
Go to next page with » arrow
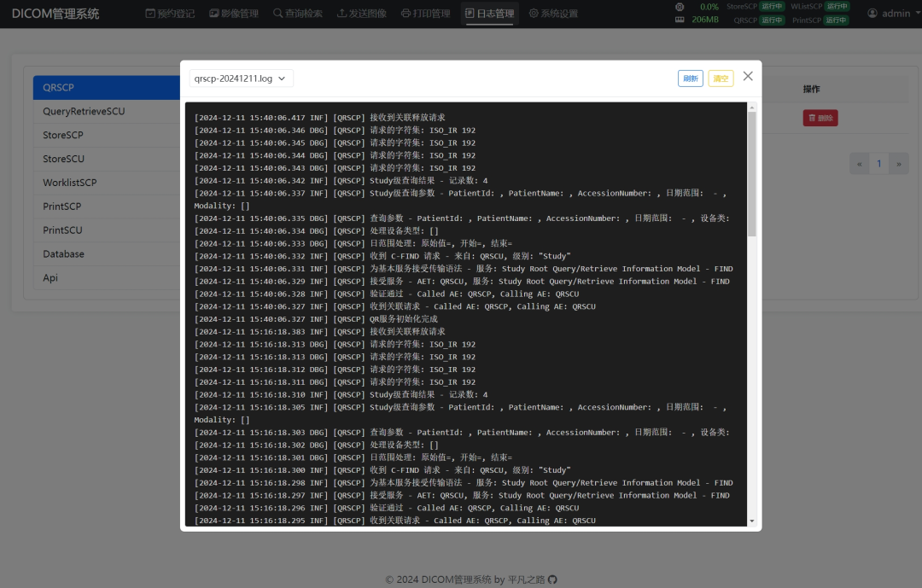coord(899,164)
